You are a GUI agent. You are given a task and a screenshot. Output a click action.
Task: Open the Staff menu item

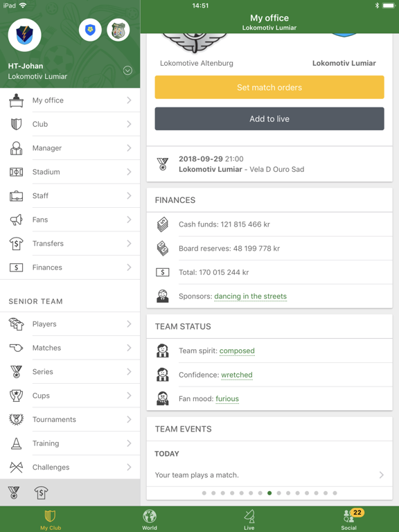70,196
